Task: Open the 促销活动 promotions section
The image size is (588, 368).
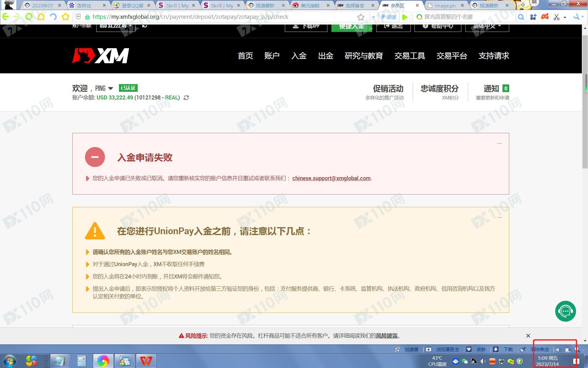Action: 384,92
